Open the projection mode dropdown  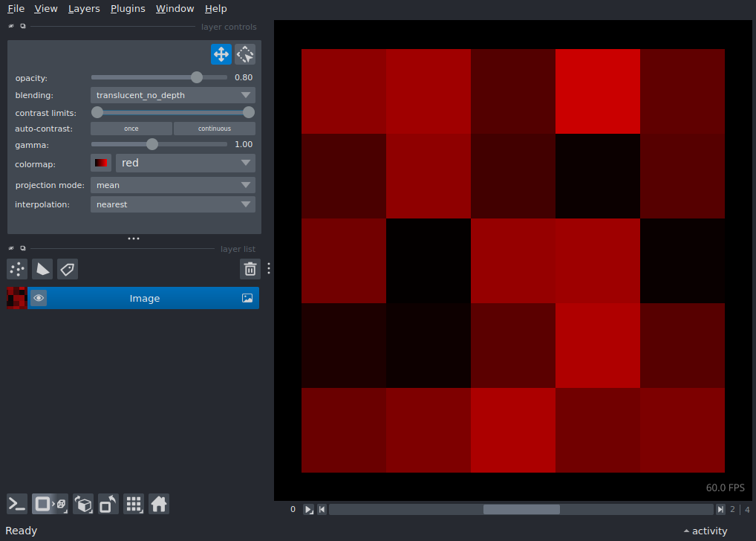[172, 185]
